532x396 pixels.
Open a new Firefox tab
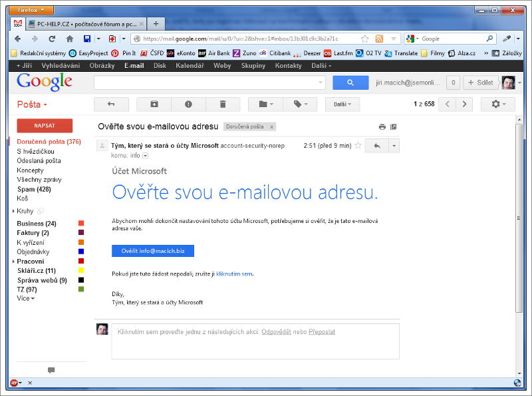tap(156, 23)
